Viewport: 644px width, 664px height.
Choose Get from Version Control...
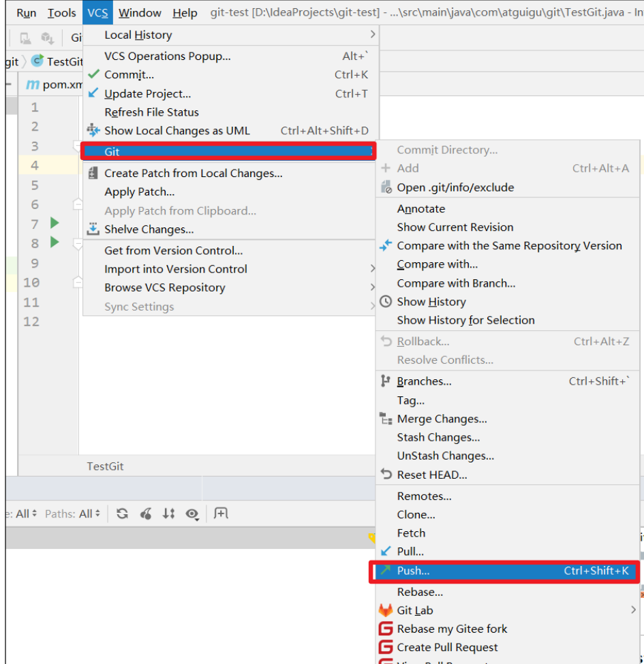click(230, 250)
